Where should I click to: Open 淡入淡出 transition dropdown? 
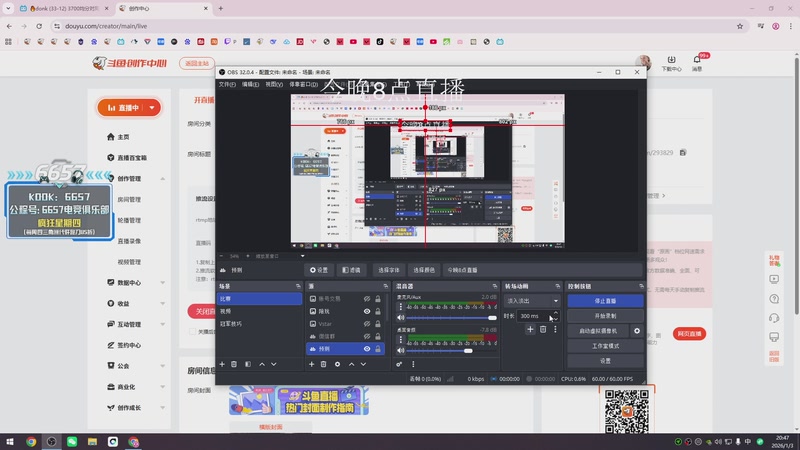pos(532,301)
